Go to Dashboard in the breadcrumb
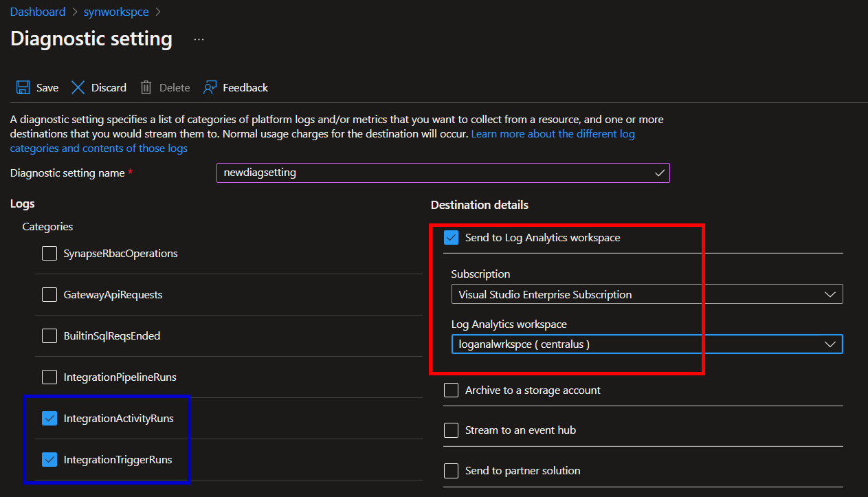The image size is (868, 497). tap(38, 12)
